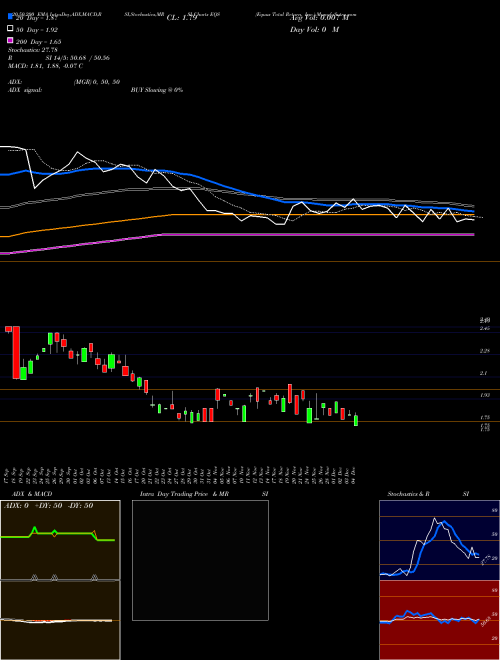Click the 'BUY Slowing @ 0%' signal text

click(x=157, y=90)
